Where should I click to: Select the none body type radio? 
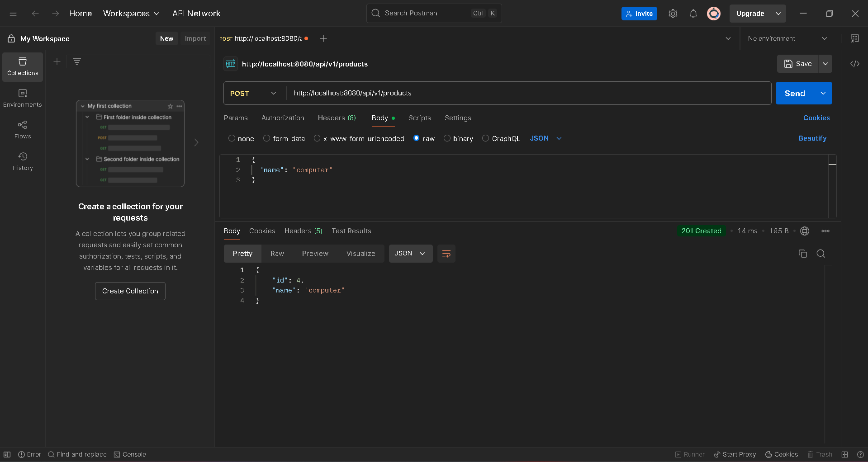[232, 138]
